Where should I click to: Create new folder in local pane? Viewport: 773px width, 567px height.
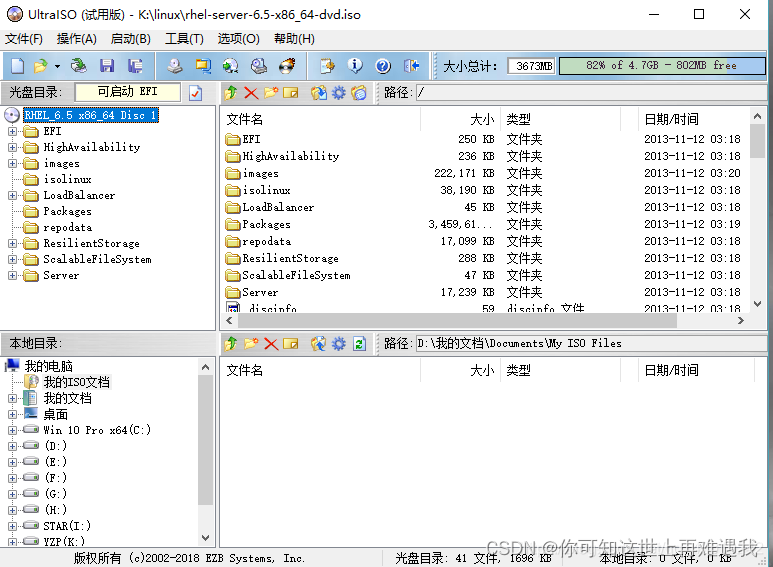pyautogui.click(x=251, y=344)
